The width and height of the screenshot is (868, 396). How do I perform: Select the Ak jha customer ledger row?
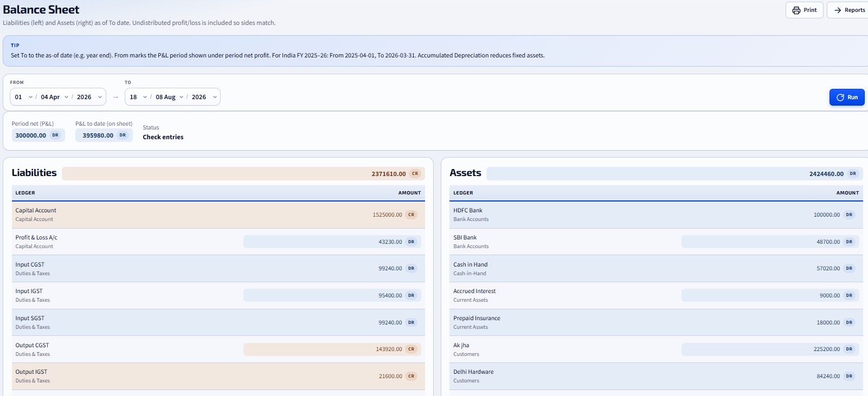point(656,349)
